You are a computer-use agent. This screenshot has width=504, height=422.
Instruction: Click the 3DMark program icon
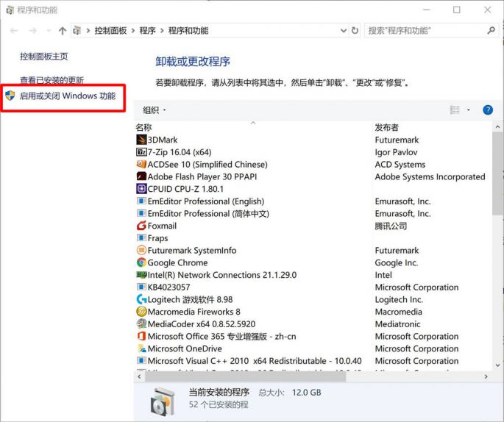[x=141, y=140]
